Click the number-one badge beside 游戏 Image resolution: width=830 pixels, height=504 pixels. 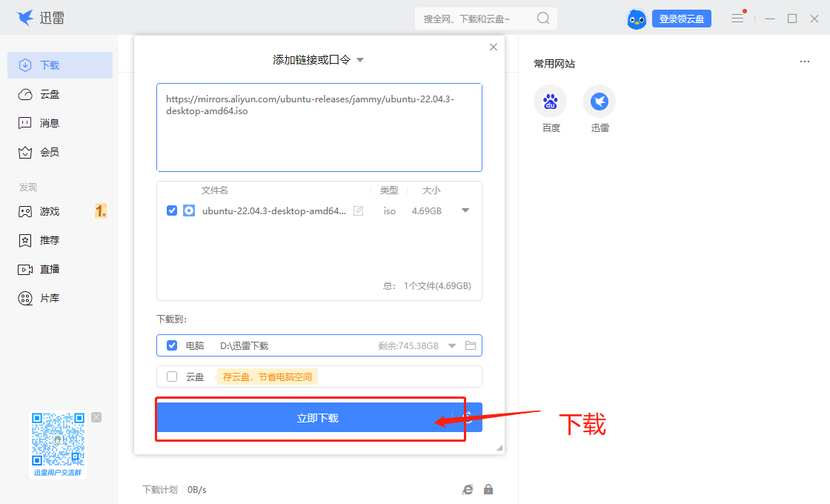pyautogui.click(x=101, y=211)
